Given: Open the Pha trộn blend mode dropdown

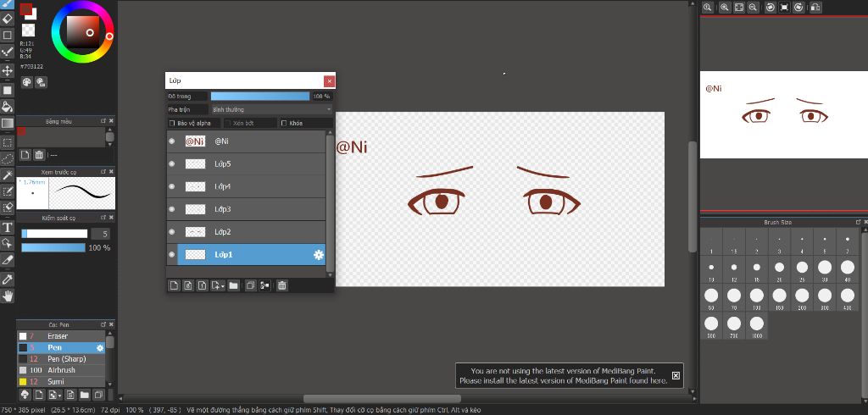Looking at the screenshot, I should coord(270,109).
